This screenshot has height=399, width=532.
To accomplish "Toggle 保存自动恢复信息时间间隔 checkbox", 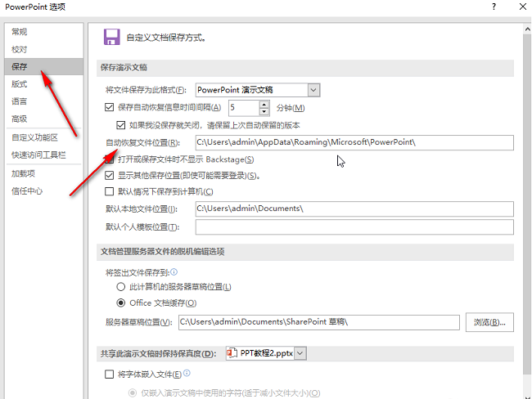I will [109, 107].
